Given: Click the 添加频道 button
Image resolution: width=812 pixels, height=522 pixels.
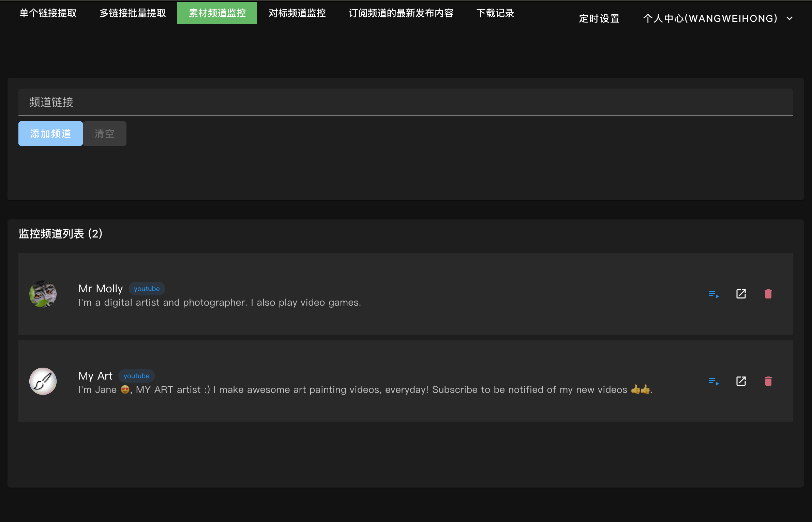Looking at the screenshot, I should click(50, 134).
